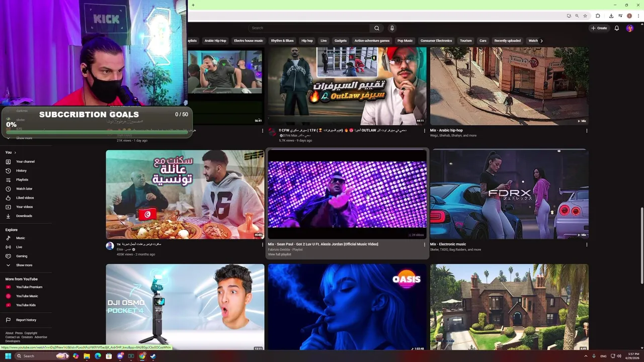The height and width of the screenshot is (362, 644).
Task: Click the YouTube search field
Action: click(309, 28)
